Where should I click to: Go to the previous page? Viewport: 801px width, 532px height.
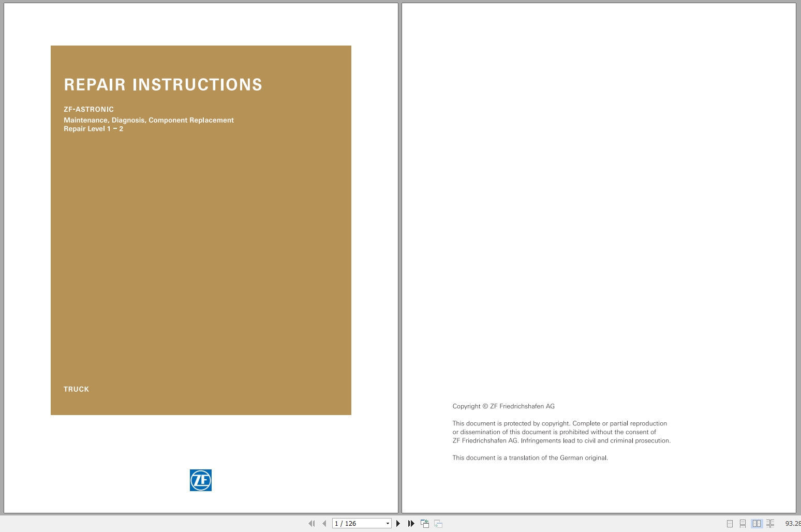tap(324, 524)
